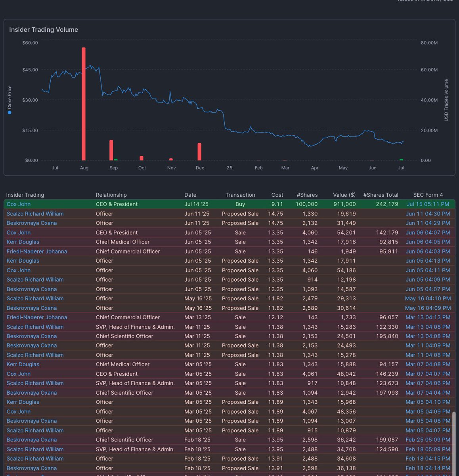Image resolution: width=459 pixels, height=476 pixels.
Task: Open the Mar 13 04:13 PM SEC filing
Action: coord(428,317)
